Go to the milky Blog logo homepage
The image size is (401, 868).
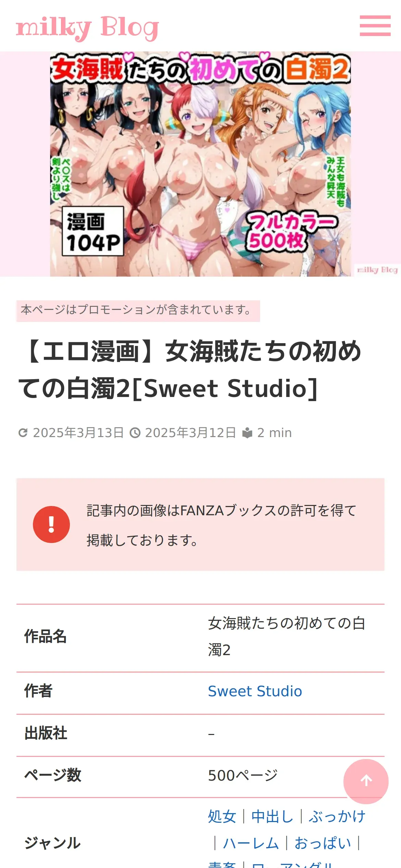click(x=87, y=27)
